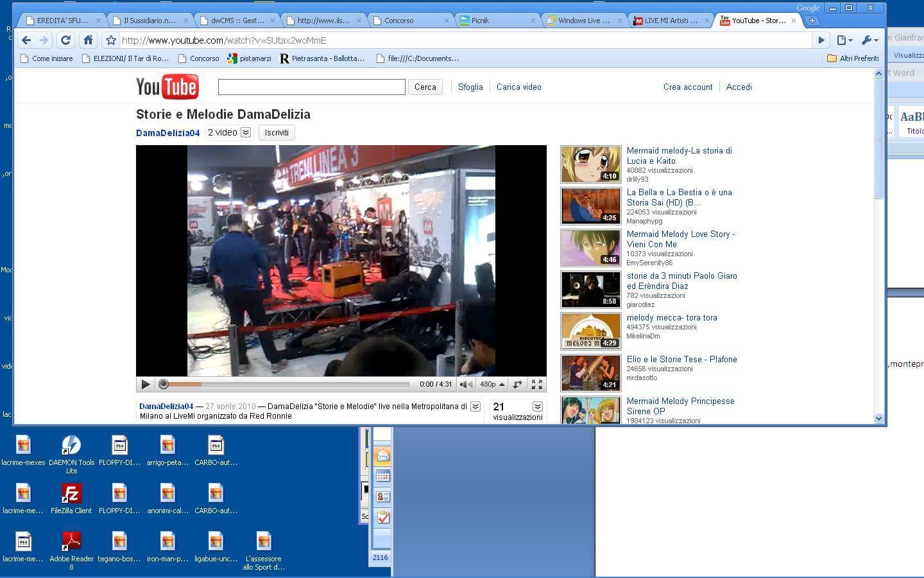Expand the visualizzazioni statistics arrow
The image size is (924, 578).
pos(538,407)
